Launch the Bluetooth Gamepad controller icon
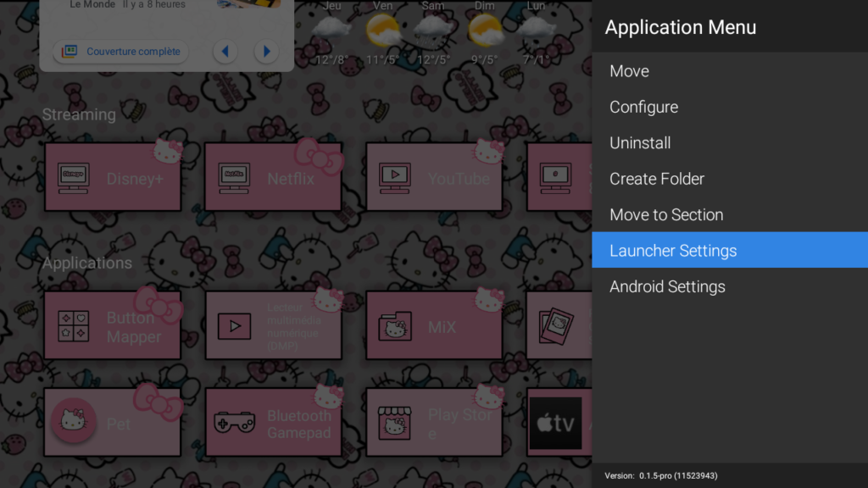The height and width of the screenshot is (488, 868). [x=234, y=423]
